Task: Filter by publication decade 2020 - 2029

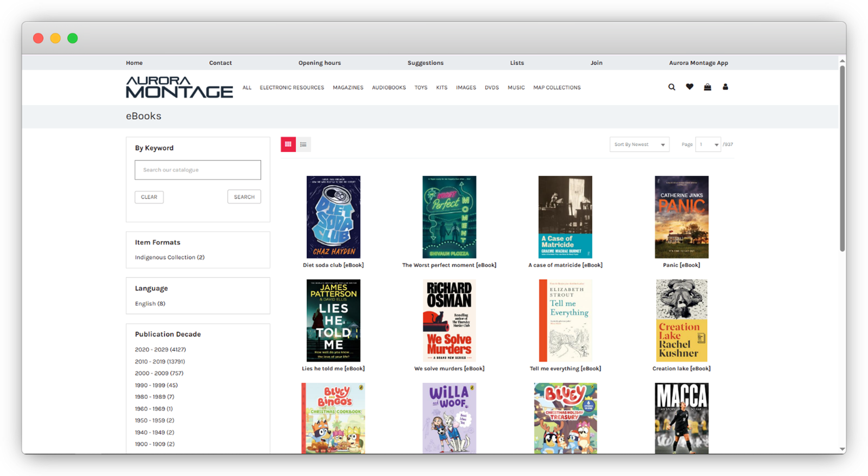Action: [x=160, y=350]
